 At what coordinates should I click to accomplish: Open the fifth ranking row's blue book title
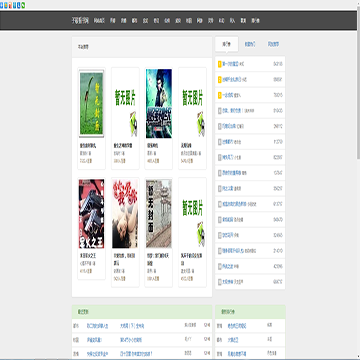point(229,126)
